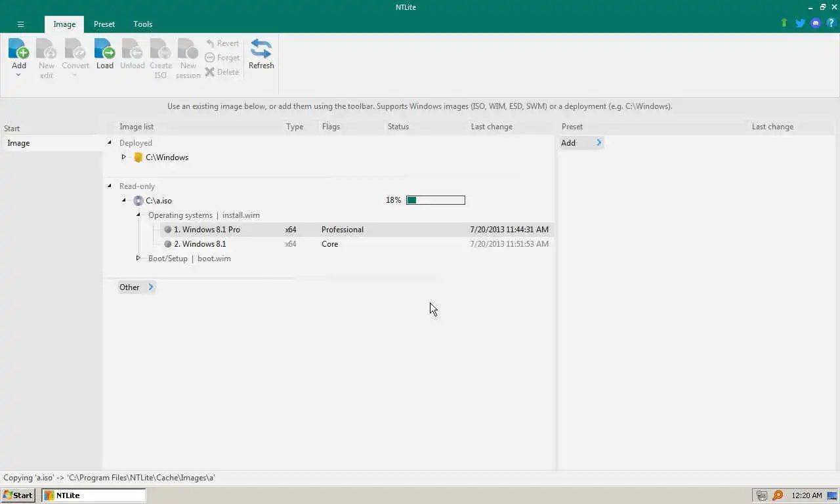Screen dimensions: 840x504
Task: Click the Professional flag cell
Action: tap(342, 230)
